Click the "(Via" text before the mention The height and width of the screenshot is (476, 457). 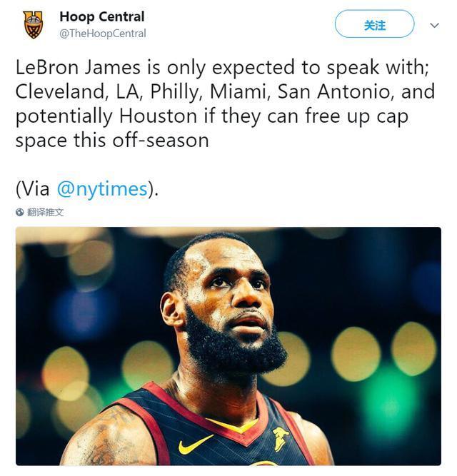[34, 188]
